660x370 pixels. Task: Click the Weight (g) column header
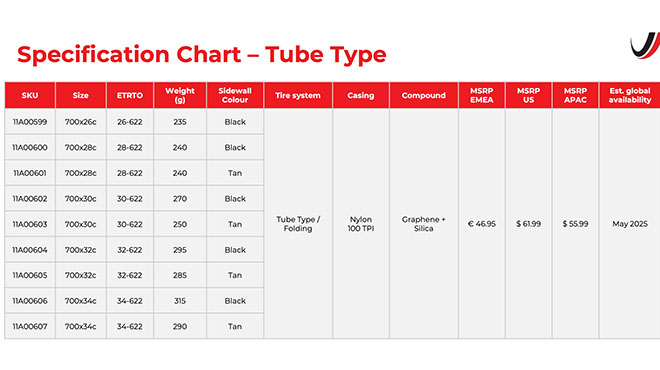[x=180, y=96]
